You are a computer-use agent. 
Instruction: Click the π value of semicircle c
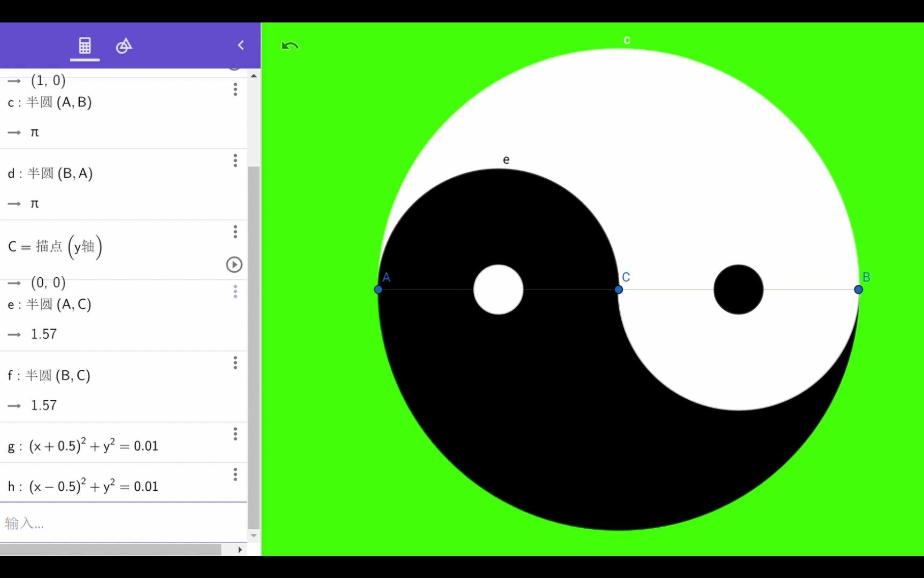point(35,133)
